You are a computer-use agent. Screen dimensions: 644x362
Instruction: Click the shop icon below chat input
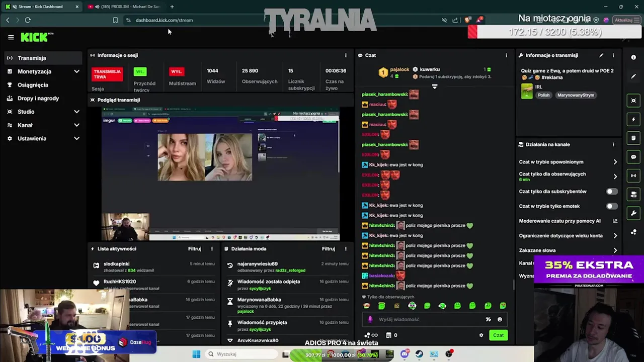(388, 335)
